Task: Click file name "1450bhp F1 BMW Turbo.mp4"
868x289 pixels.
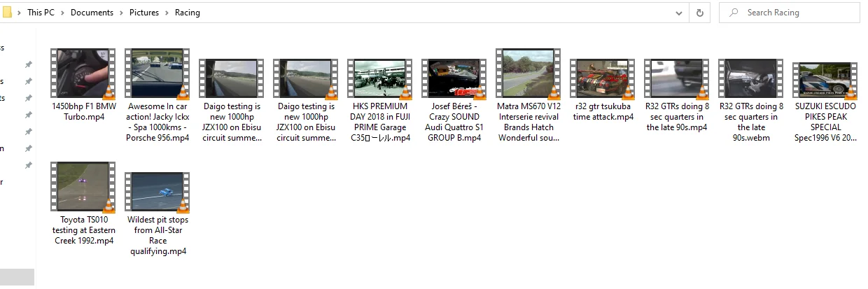Action: click(x=84, y=111)
